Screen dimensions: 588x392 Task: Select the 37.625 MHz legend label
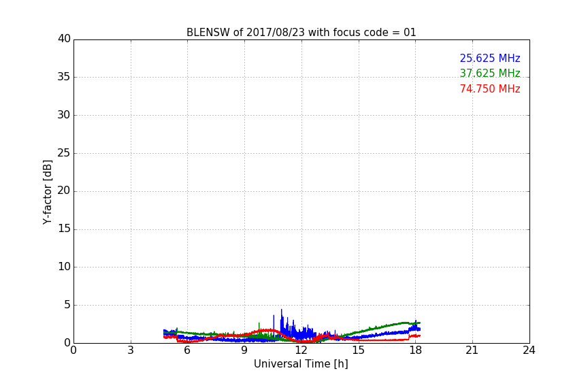490,73
